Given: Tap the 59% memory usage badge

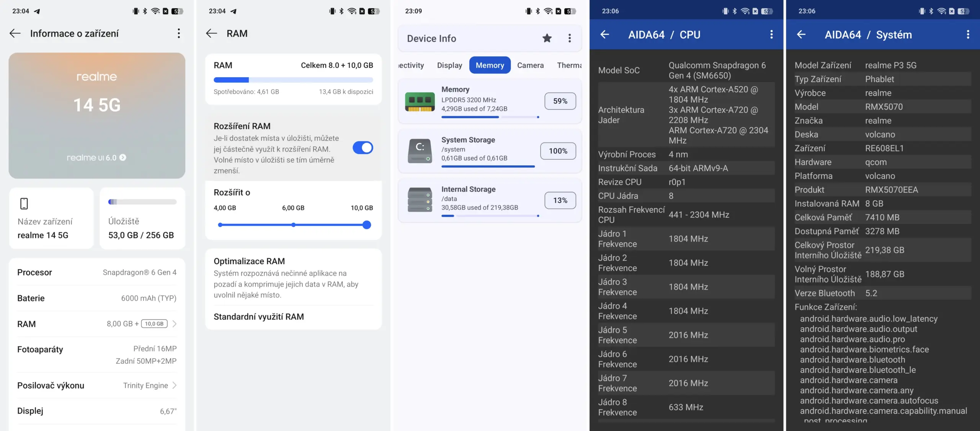Looking at the screenshot, I should pyautogui.click(x=560, y=101).
